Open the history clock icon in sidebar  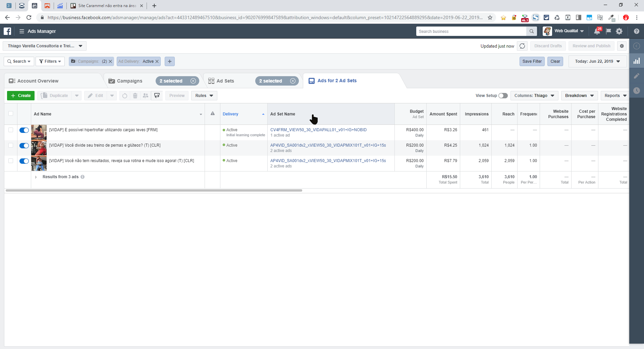click(x=636, y=91)
